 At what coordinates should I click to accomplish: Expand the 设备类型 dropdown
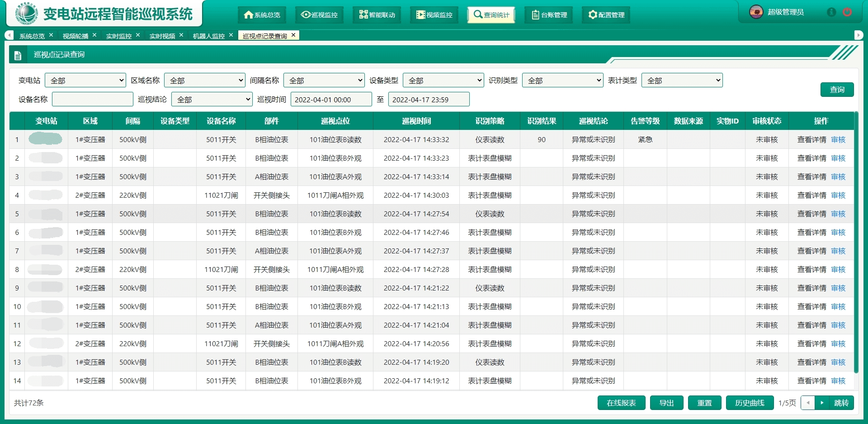(x=443, y=81)
